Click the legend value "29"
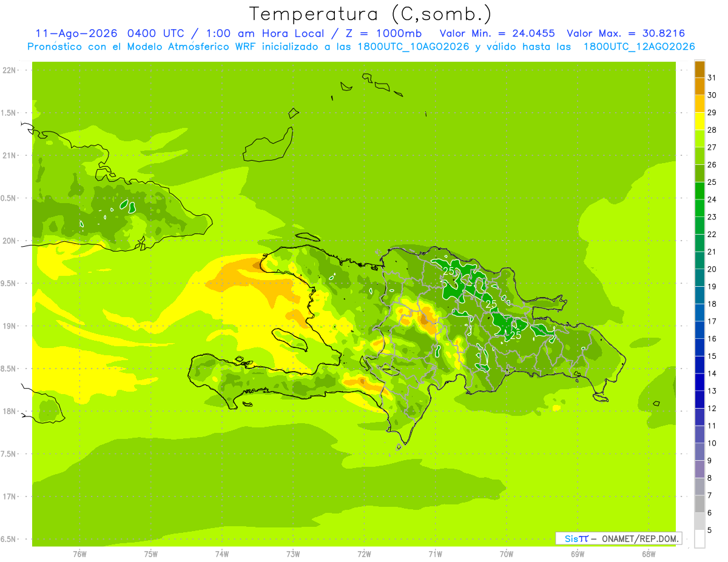728x562 pixels. click(712, 113)
